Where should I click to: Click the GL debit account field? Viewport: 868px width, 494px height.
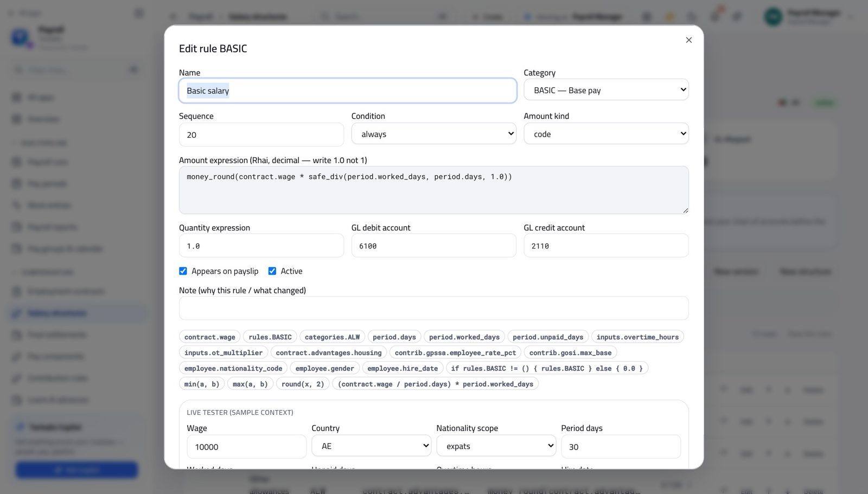coord(433,246)
